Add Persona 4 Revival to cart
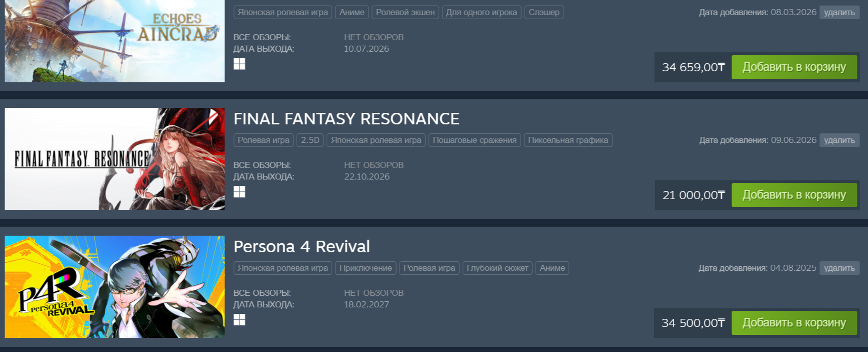Image resolution: width=868 pixels, height=352 pixels. pos(794,323)
